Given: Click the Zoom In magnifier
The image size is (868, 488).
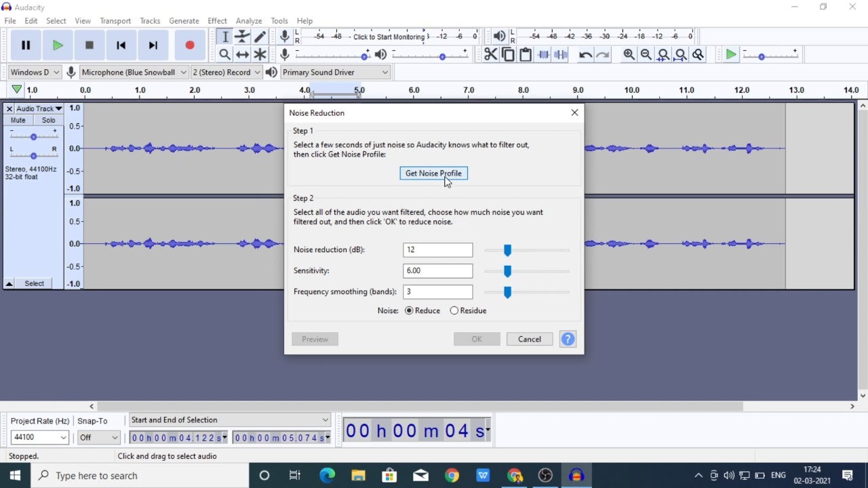Looking at the screenshot, I should [x=629, y=55].
